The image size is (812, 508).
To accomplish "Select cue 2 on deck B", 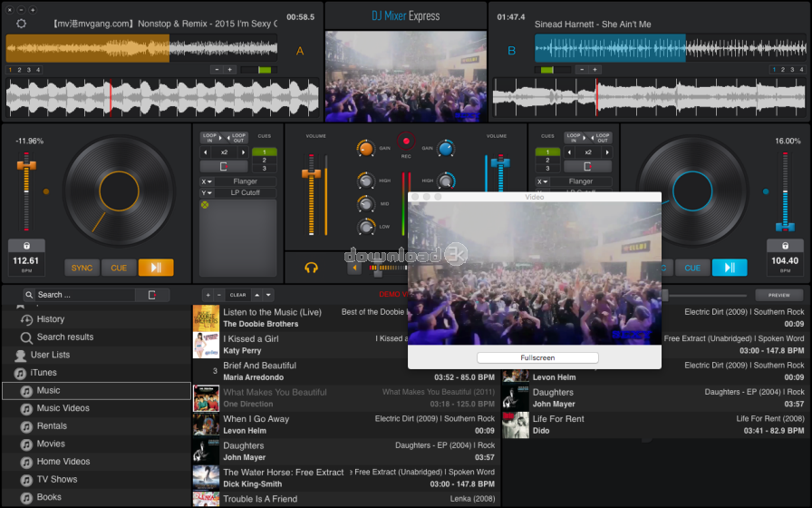I will [x=547, y=161].
